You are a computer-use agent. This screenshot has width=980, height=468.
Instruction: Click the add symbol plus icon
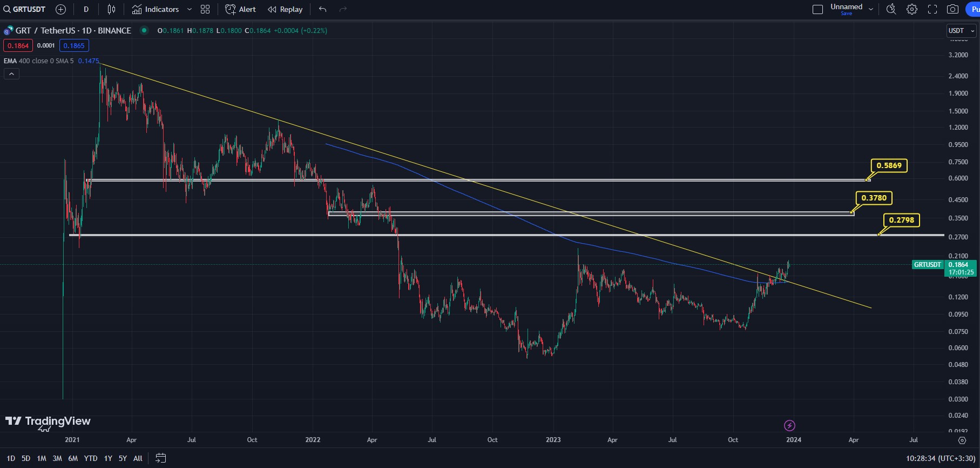61,9
